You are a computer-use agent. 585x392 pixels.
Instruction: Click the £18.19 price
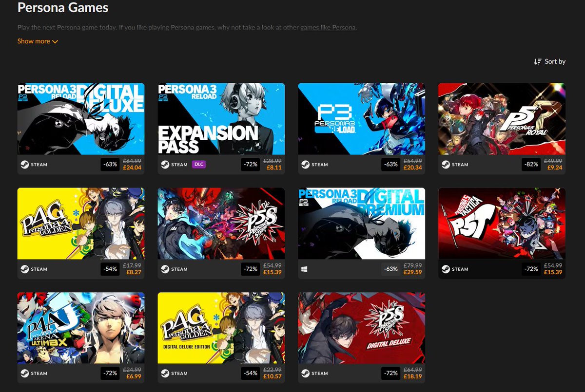pos(412,377)
